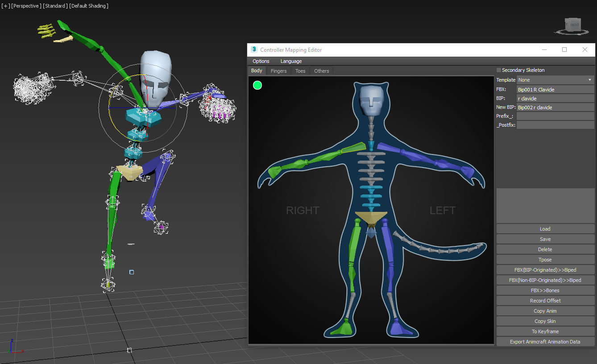Click FBX(Non-BIP-Originated)>>Biped button

[x=545, y=280]
